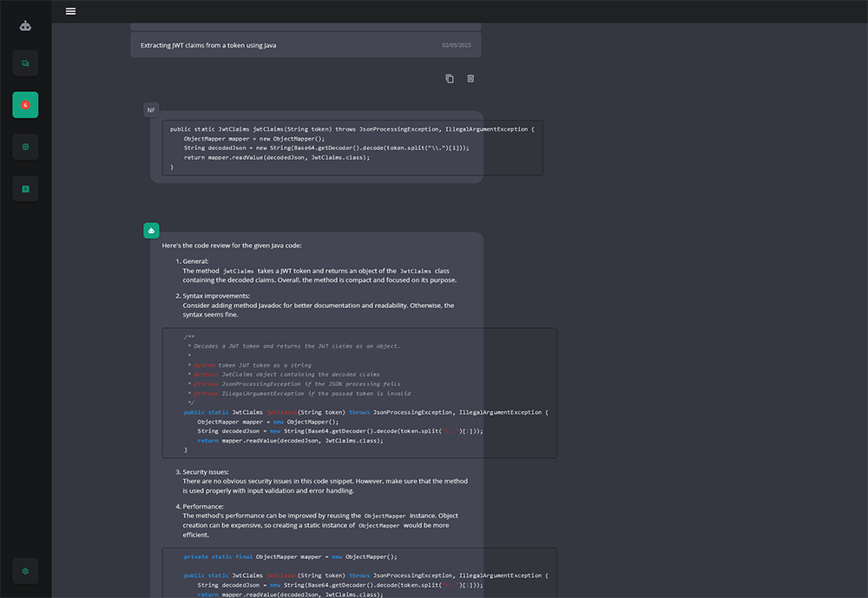Open the chat conversations sidebar icon
Viewport: 868px width, 598px height.
[25, 63]
